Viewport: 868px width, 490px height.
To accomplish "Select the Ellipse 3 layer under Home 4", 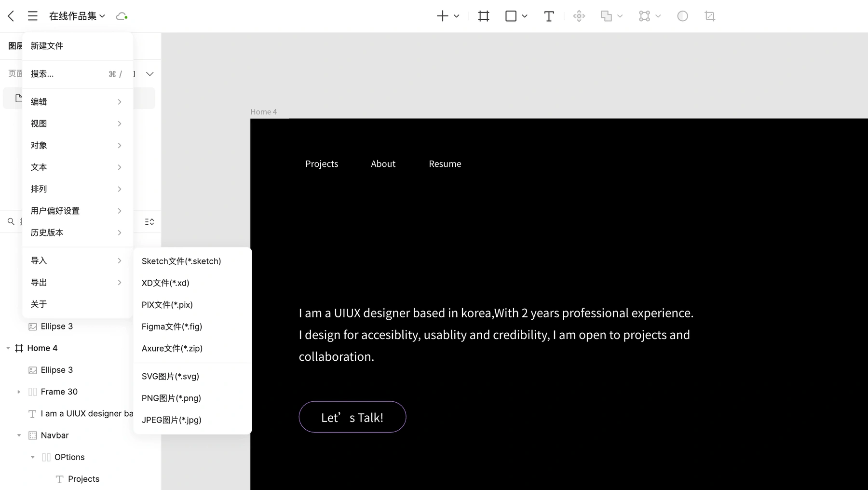I will pos(56,370).
